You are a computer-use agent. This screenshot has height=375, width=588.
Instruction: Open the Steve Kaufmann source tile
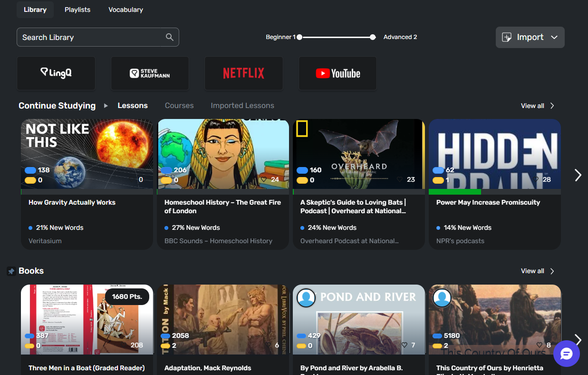150,73
